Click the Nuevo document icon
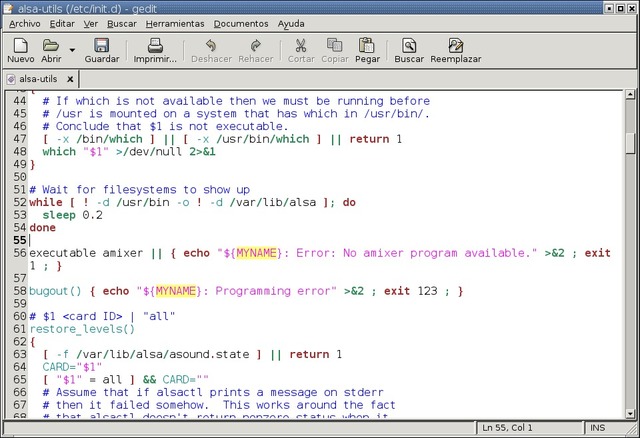Image resolution: width=640 pixels, height=438 pixels. [x=20, y=46]
